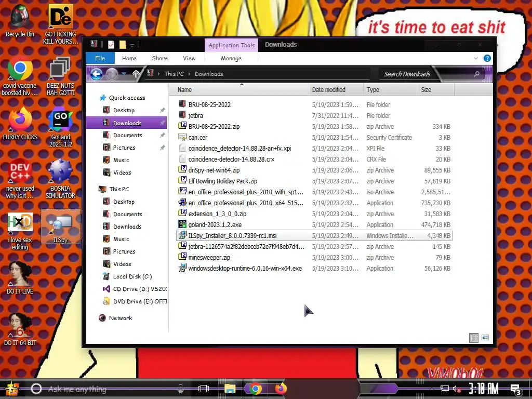This screenshot has width=532, height=399.
Task: Open the FURRY CUCKS Firefox desktop shortcut
Action: point(20,123)
